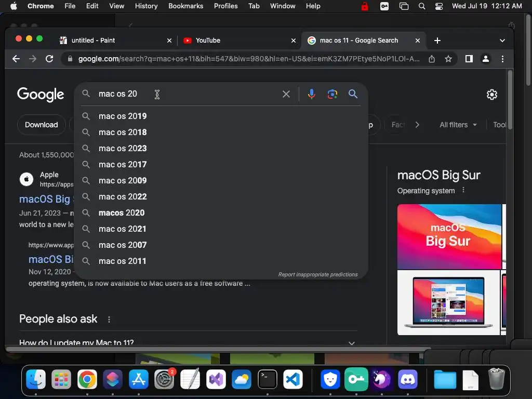
Task: Select suggestion mac os 2022
Action: click(221, 196)
